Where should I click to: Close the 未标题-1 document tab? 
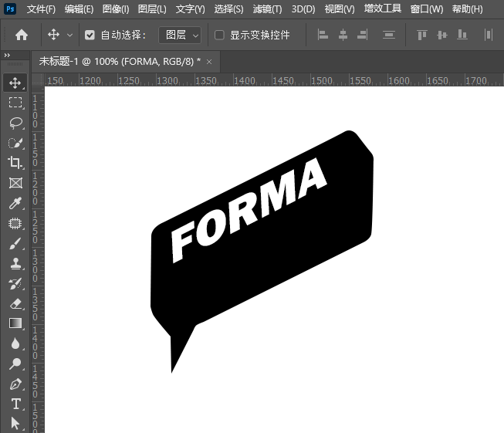pyautogui.click(x=209, y=61)
